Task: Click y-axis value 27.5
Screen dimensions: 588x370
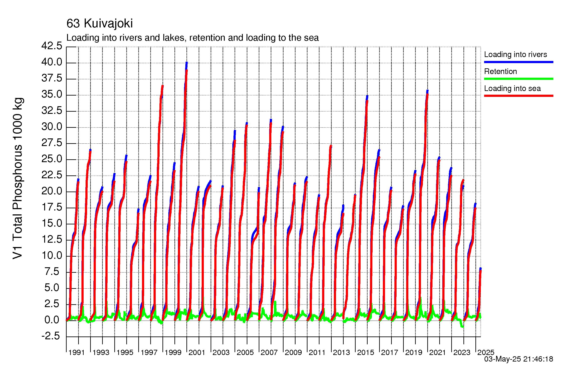Action: click(x=52, y=143)
